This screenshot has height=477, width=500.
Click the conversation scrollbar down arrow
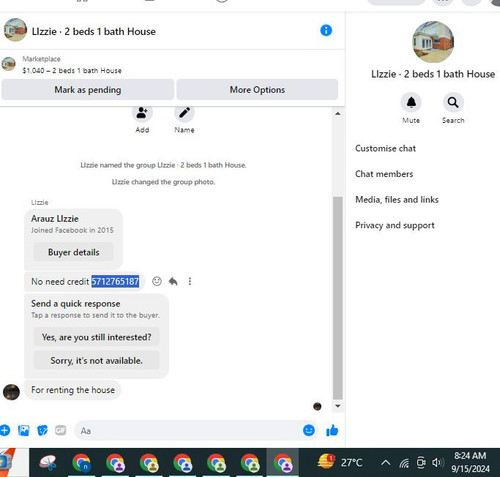(338, 406)
